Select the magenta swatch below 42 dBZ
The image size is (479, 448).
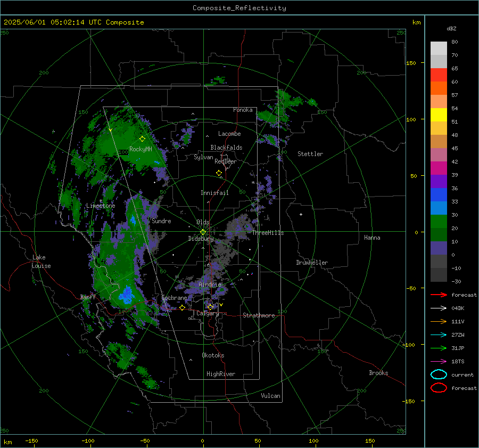pos(439,168)
